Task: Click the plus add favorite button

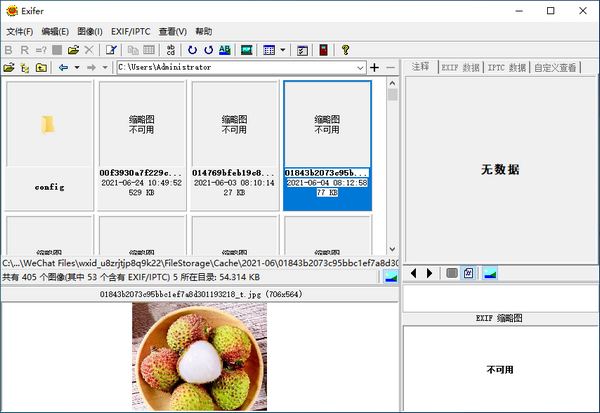Action: [375, 68]
